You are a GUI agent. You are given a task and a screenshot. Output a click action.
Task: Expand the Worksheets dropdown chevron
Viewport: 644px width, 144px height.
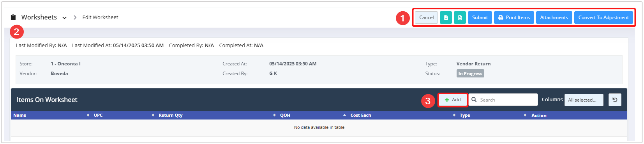tap(64, 18)
